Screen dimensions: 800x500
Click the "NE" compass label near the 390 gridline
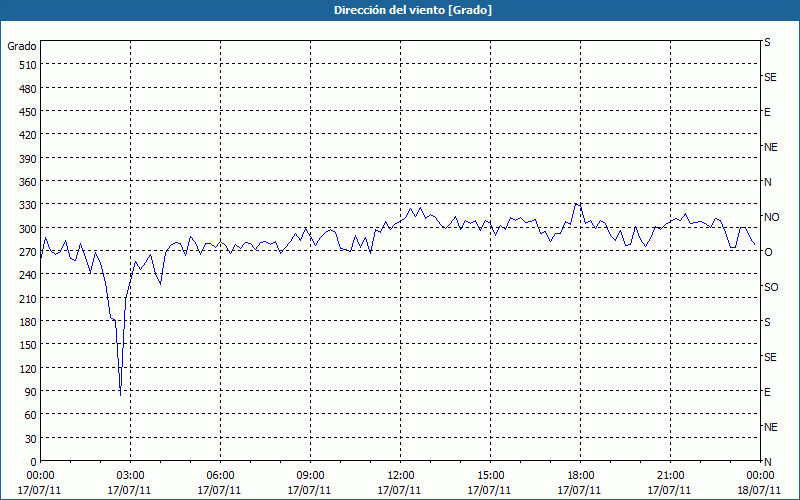(771, 147)
